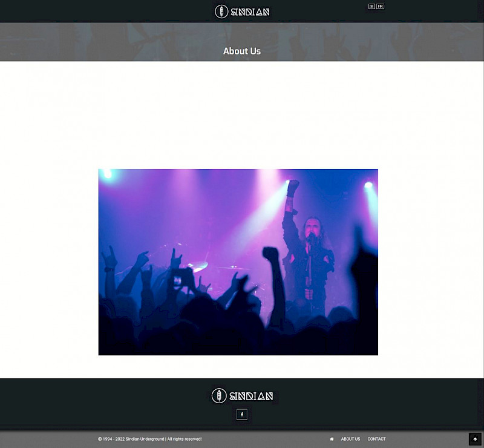Go to home via footer house icon
The height and width of the screenshot is (448, 484).
[x=332, y=439]
